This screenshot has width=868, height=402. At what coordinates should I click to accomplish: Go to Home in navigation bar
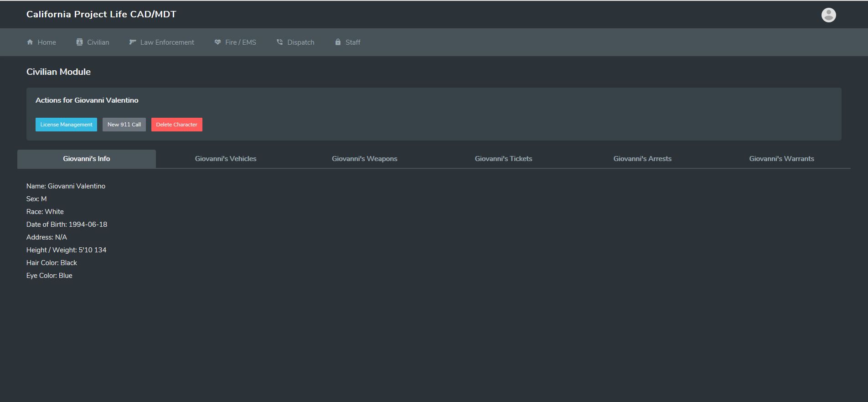tap(41, 42)
